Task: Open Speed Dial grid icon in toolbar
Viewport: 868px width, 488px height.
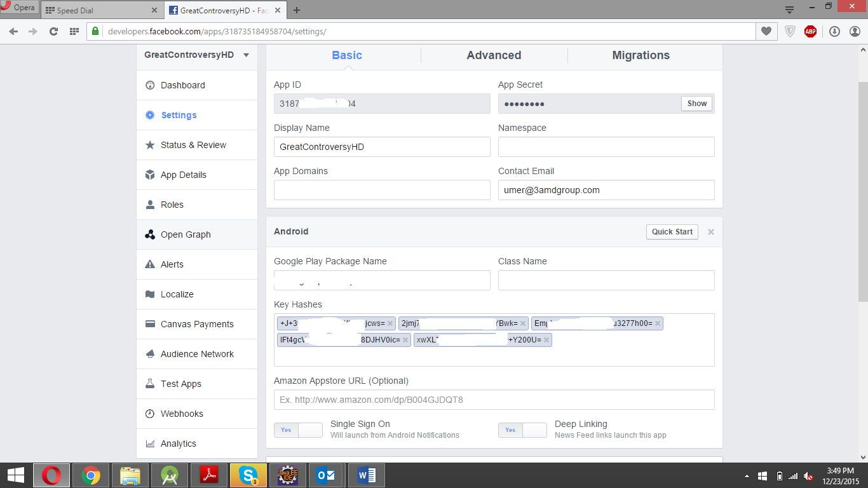Action: [74, 31]
